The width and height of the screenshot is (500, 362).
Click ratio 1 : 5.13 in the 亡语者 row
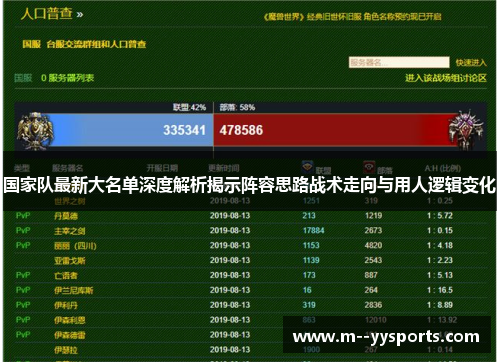[440, 275]
